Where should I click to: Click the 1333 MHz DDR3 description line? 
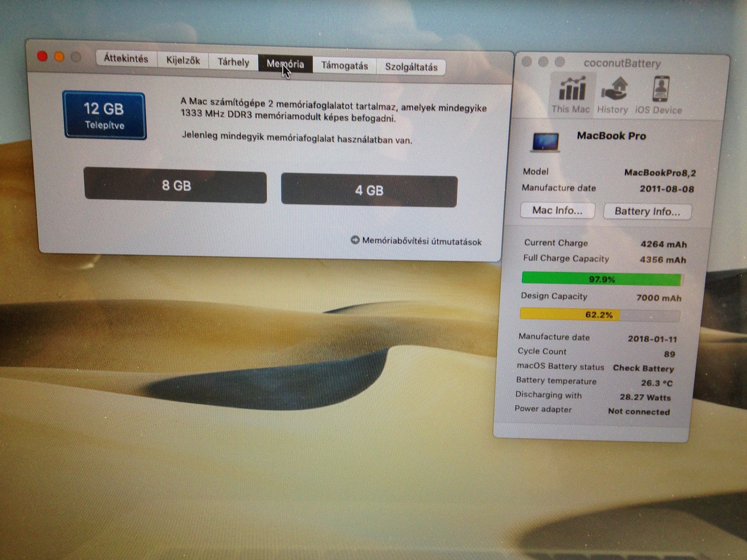288,116
